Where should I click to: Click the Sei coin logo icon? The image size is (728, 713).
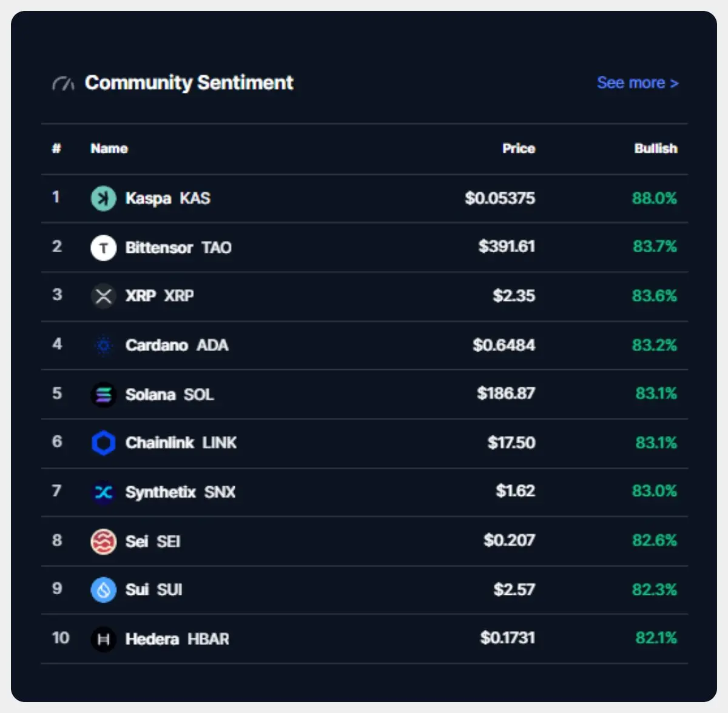(x=103, y=541)
